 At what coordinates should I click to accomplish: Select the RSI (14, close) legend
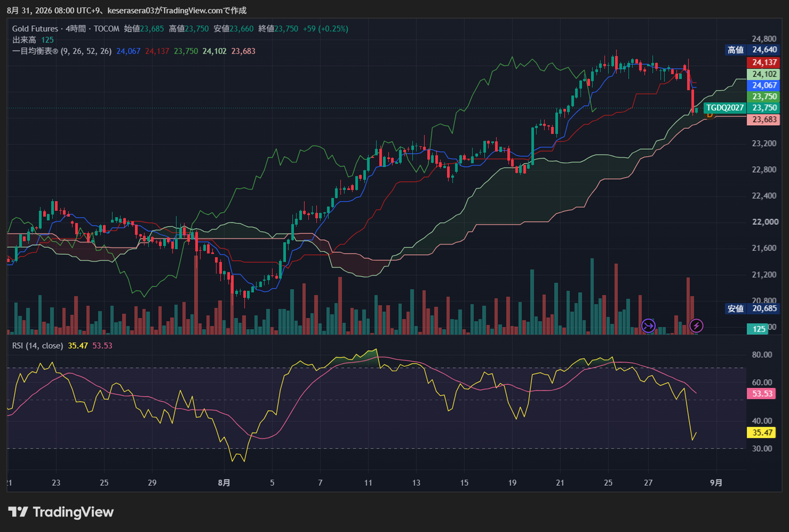(x=38, y=346)
